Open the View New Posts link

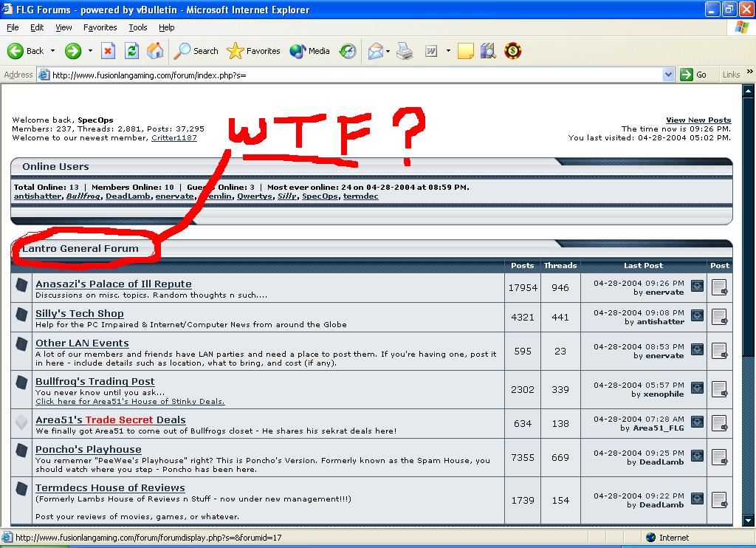coord(698,120)
